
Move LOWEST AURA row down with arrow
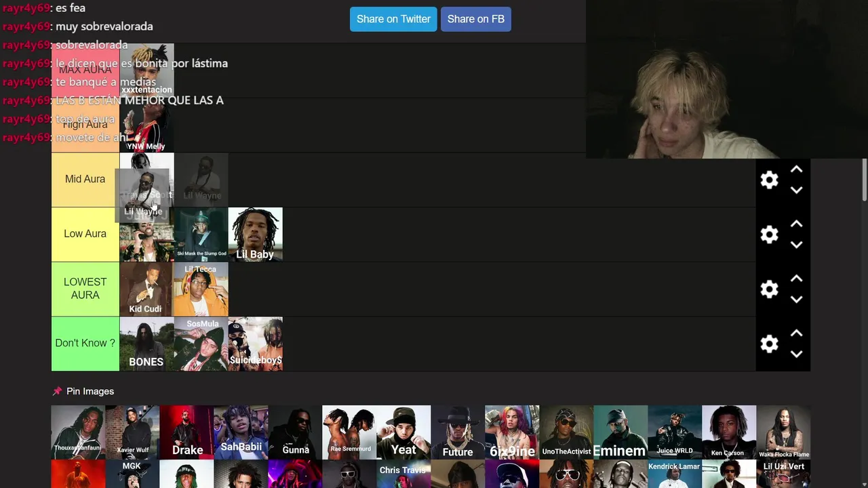(x=796, y=300)
